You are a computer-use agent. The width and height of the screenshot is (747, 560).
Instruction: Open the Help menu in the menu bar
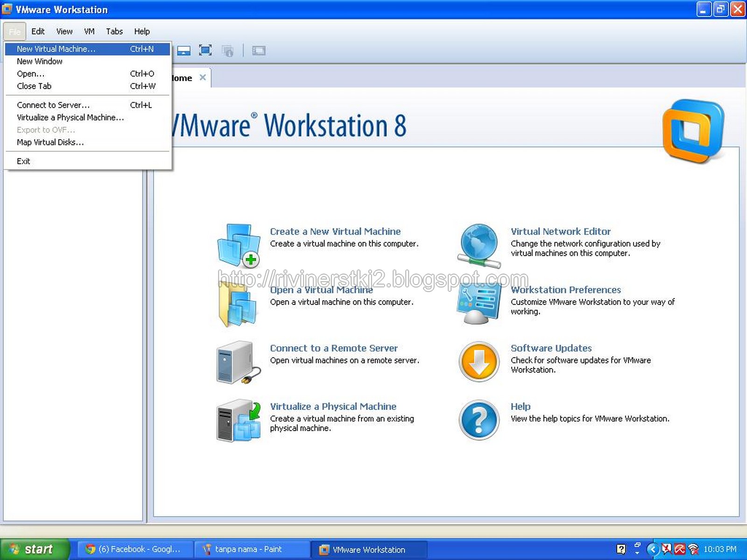coord(142,31)
